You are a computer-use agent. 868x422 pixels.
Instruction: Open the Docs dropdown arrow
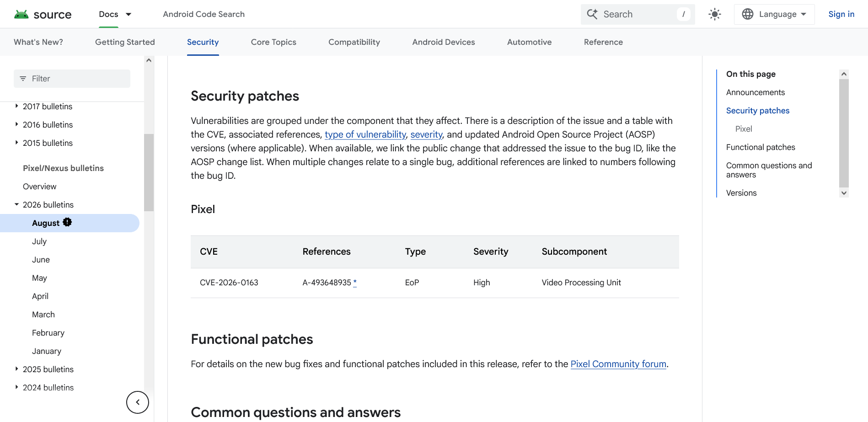point(129,14)
